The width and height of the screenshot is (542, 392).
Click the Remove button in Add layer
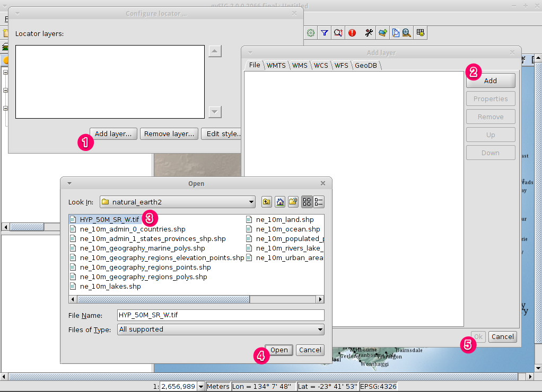point(490,117)
